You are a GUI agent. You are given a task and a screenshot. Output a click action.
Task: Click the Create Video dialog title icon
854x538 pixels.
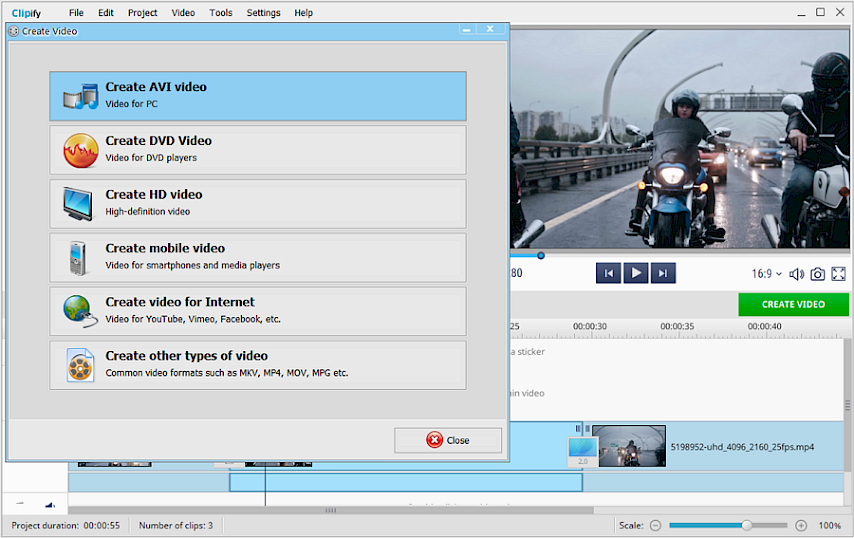(14, 32)
